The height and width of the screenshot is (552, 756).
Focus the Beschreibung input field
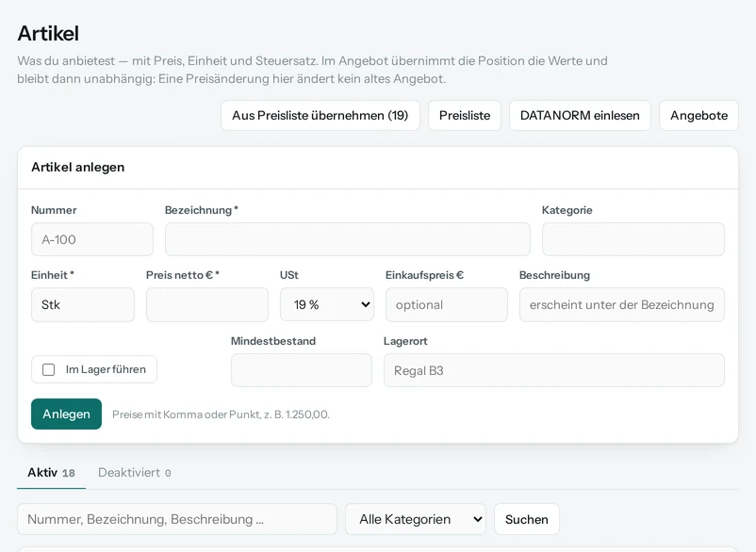click(622, 304)
